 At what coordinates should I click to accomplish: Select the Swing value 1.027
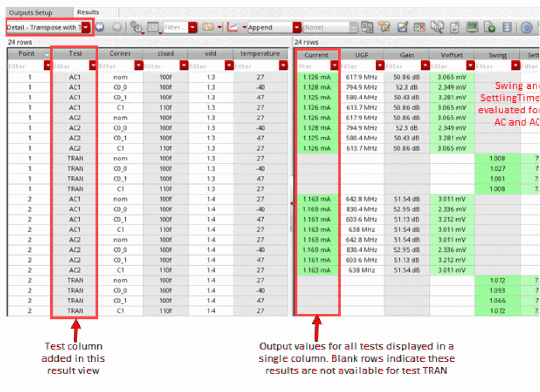point(498,169)
